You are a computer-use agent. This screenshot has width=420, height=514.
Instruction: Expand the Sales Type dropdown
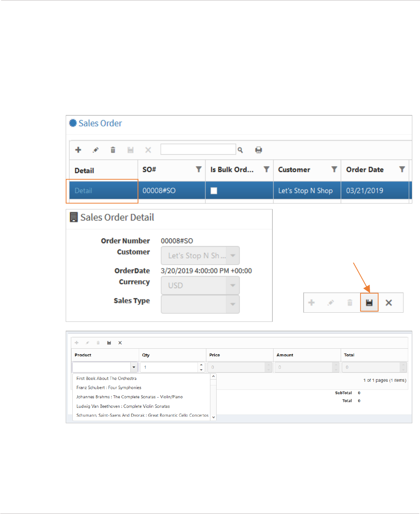[x=233, y=304]
